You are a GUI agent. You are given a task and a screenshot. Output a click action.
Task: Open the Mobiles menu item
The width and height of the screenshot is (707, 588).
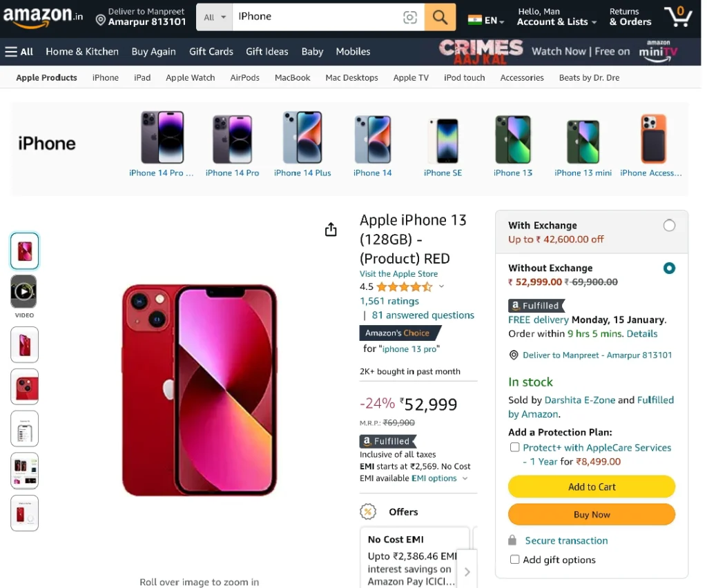[353, 51]
